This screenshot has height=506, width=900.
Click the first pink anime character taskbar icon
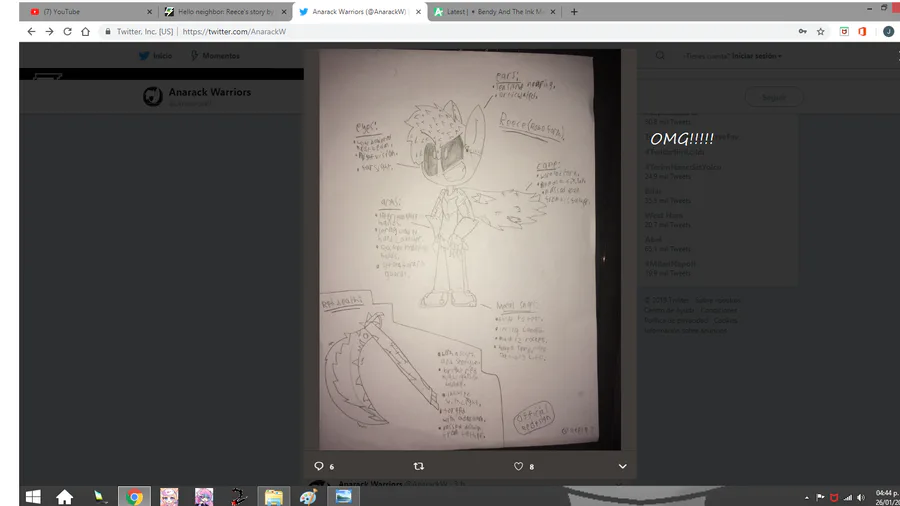(x=169, y=497)
